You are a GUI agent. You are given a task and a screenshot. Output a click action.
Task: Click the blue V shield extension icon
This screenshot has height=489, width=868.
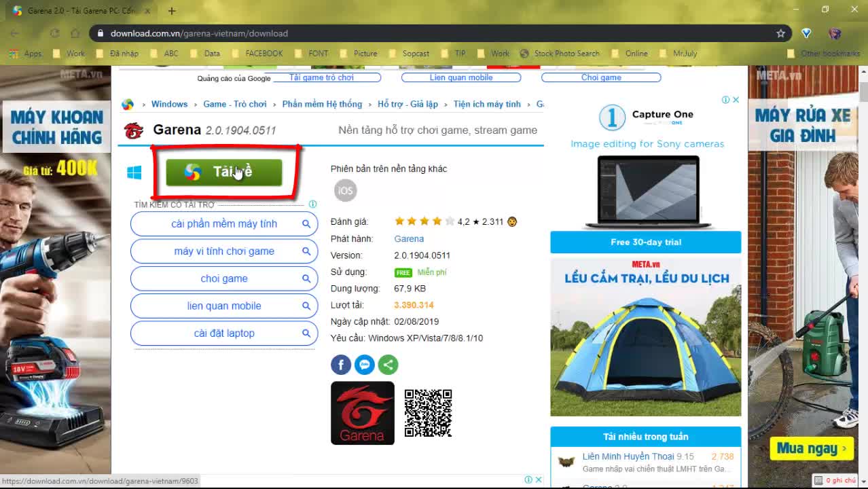[x=806, y=33]
